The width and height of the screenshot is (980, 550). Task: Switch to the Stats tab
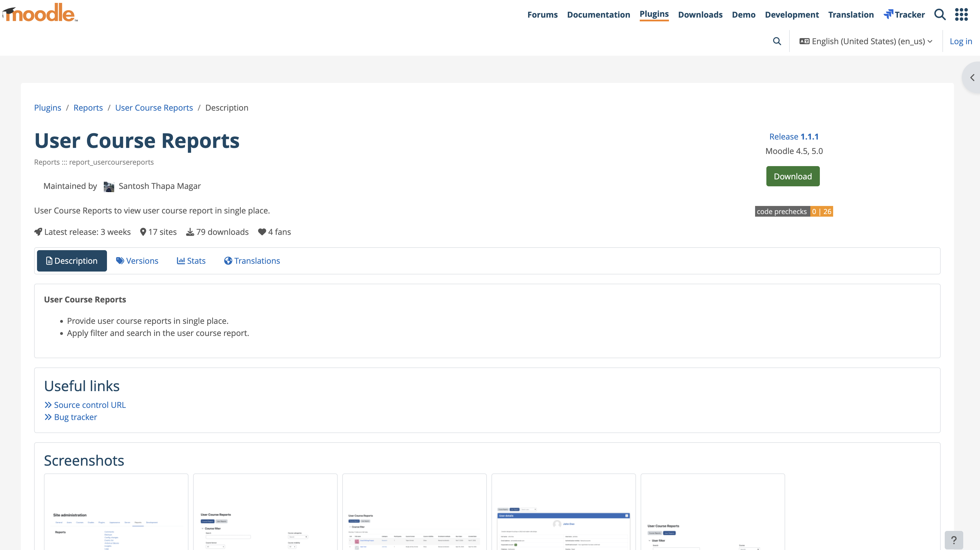tap(191, 261)
